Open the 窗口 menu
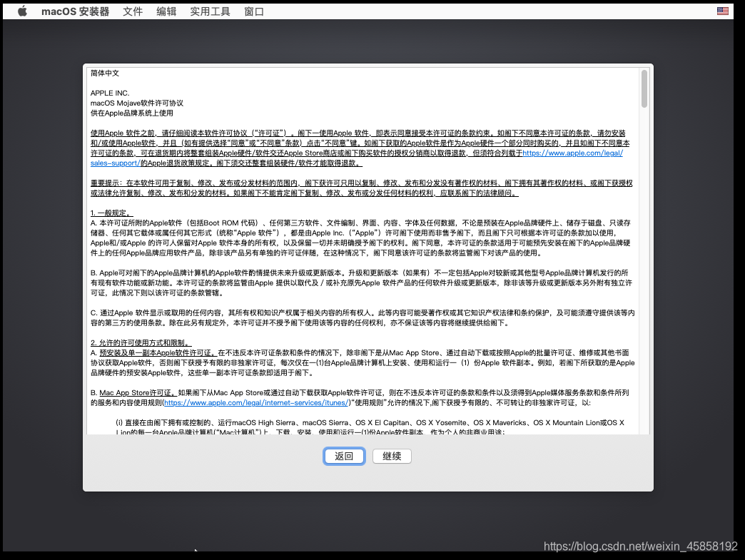Image resolution: width=745 pixels, height=560 pixels. [x=254, y=11]
